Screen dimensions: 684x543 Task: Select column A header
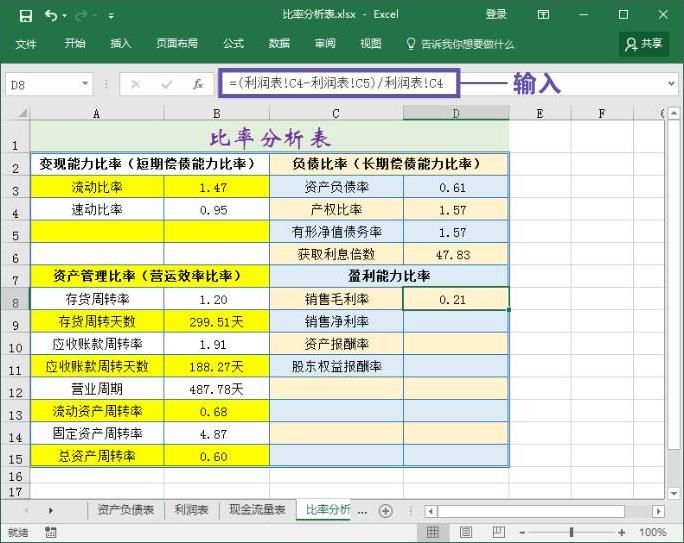tap(96, 113)
